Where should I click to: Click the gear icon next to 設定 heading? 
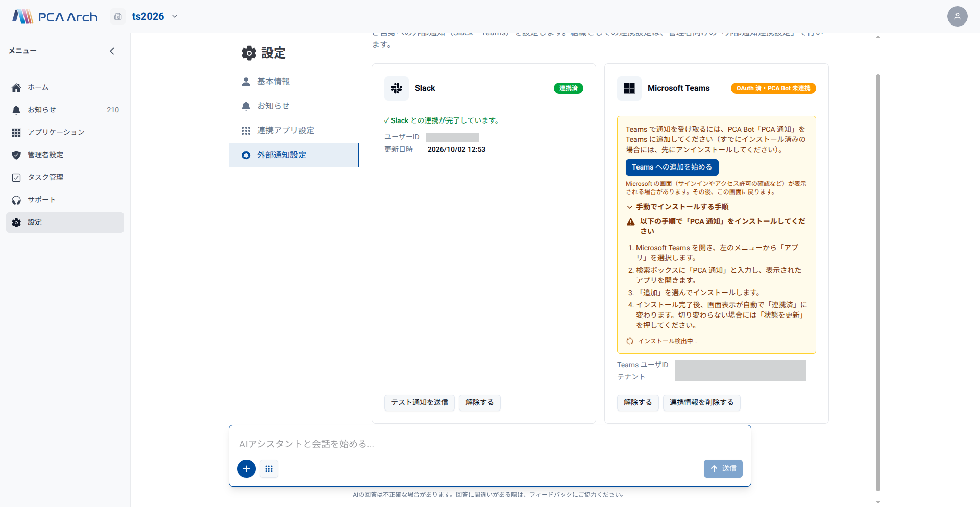[x=249, y=53]
